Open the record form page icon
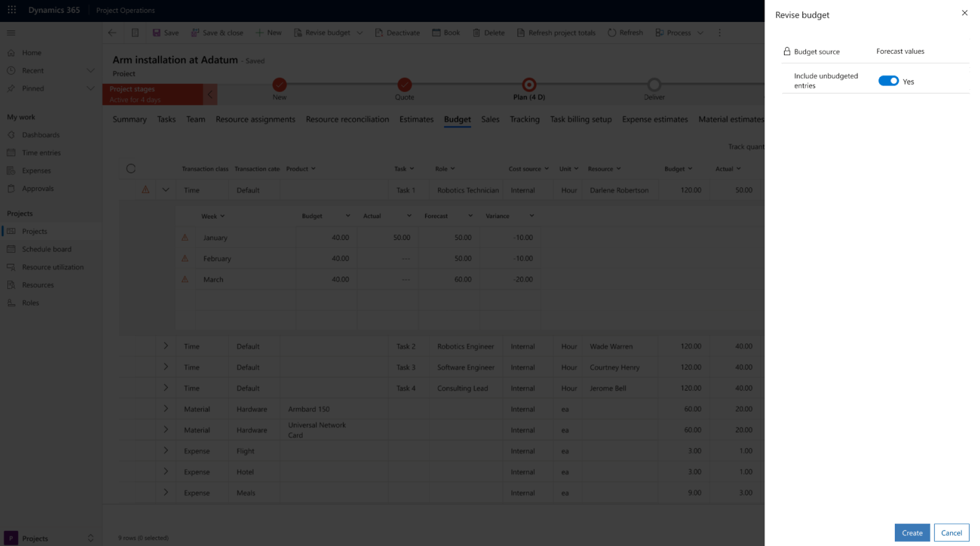This screenshot has height=546, width=980. [135, 33]
